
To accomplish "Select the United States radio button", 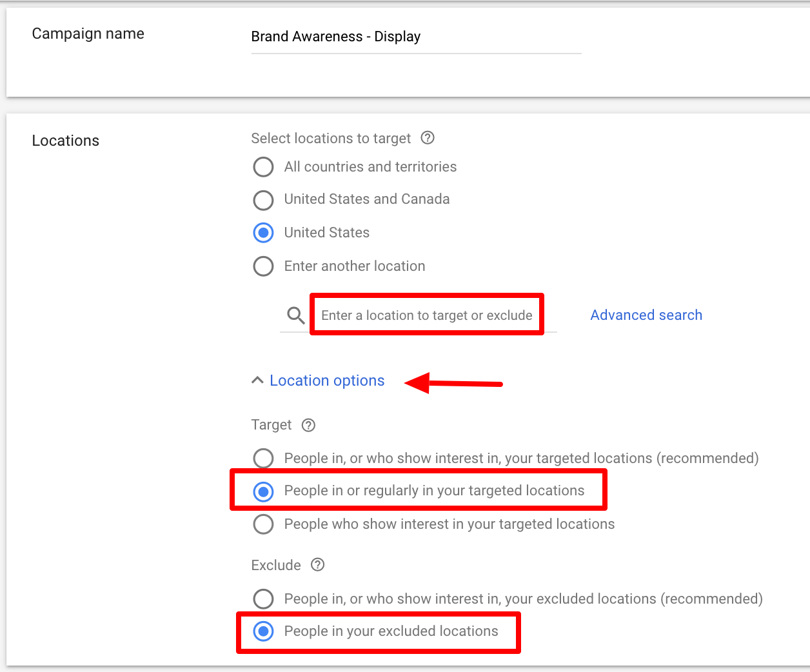I will coord(263,233).
